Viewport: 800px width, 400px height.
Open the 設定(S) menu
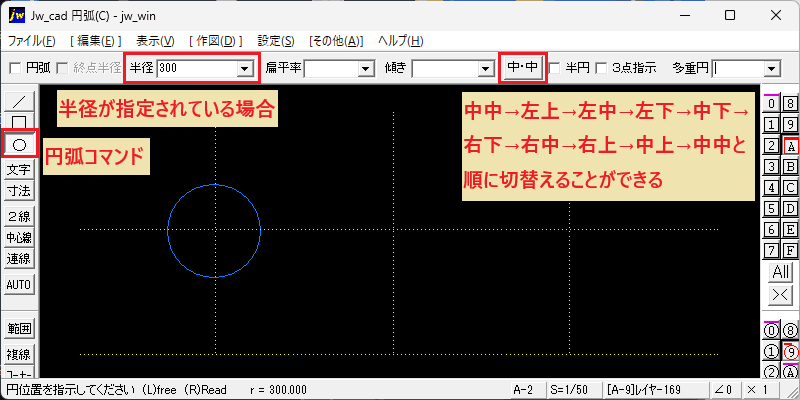pyautogui.click(x=276, y=41)
